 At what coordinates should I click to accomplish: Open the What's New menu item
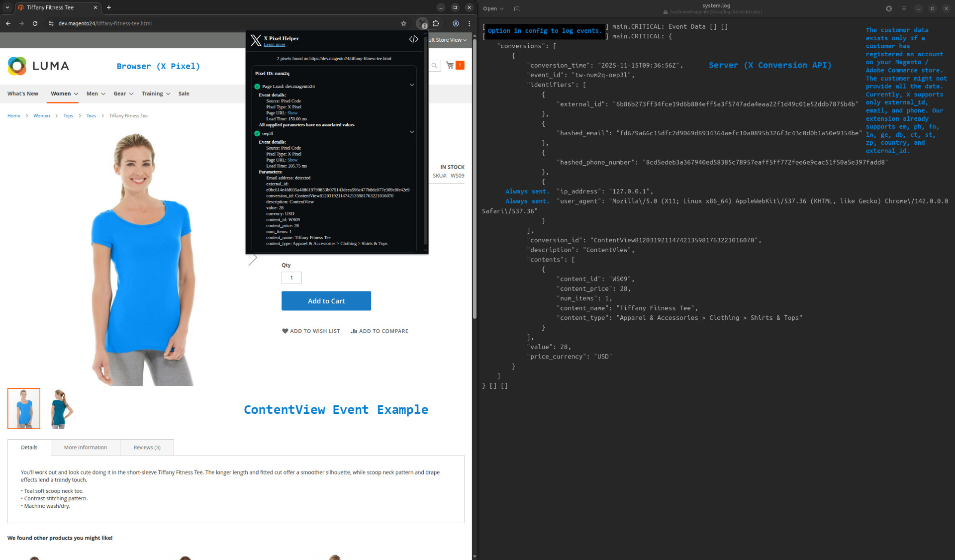click(x=22, y=93)
